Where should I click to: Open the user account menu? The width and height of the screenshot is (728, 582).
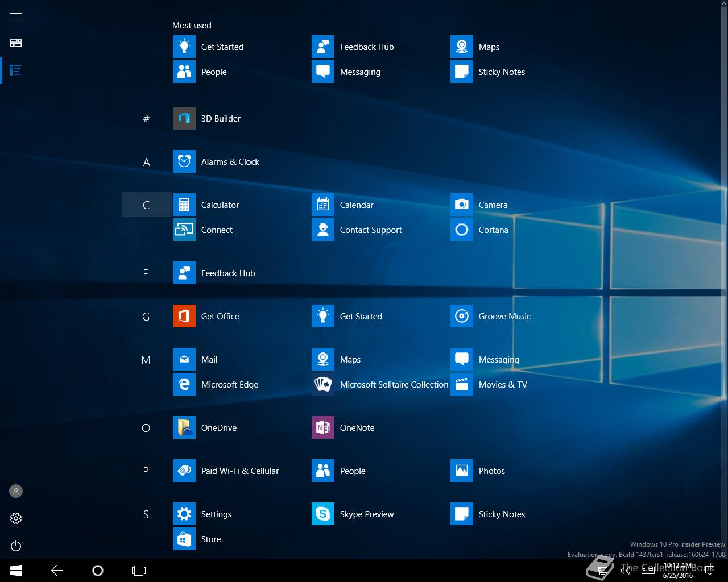click(x=16, y=491)
